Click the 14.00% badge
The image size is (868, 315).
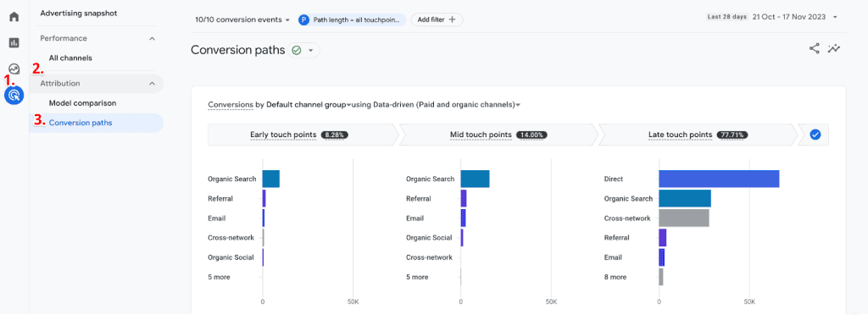[x=532, y=135]
